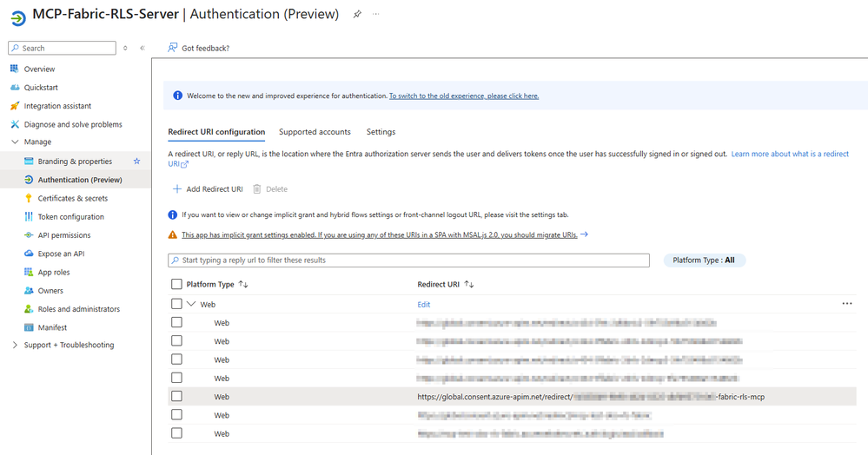Viewport: 868px width, 455px height.
Task: Check the Web platform group checkbox
Action: tap(177, 304)
